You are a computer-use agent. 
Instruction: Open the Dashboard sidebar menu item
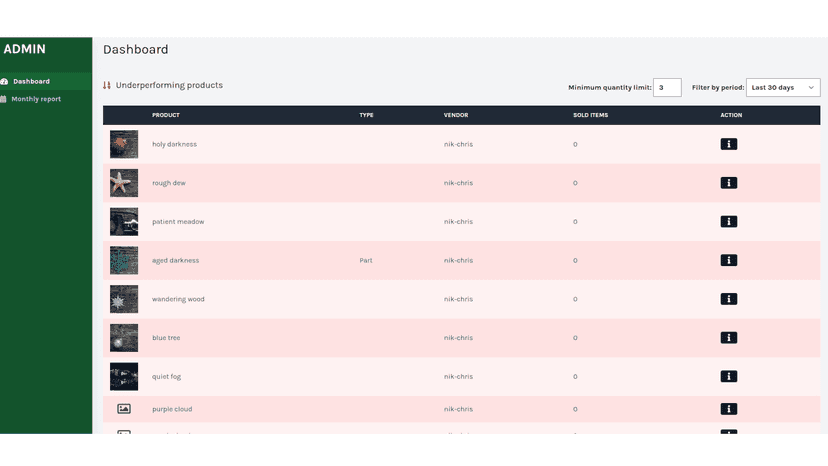(46, 81)
